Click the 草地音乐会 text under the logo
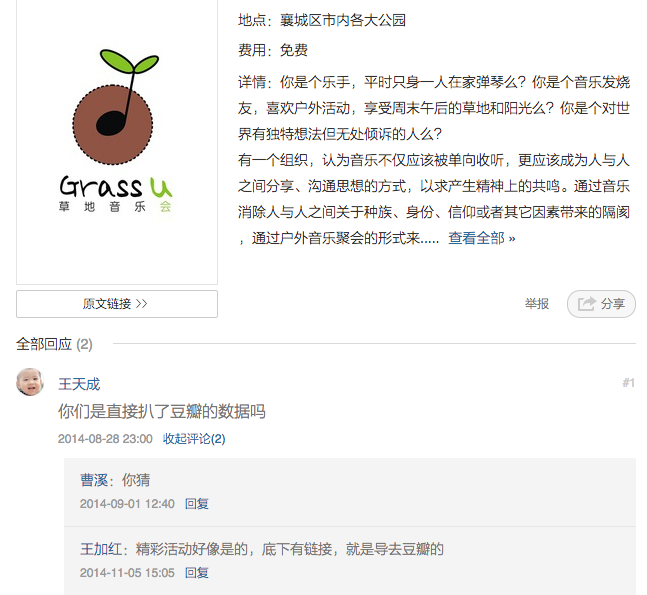 click(115, 206)
